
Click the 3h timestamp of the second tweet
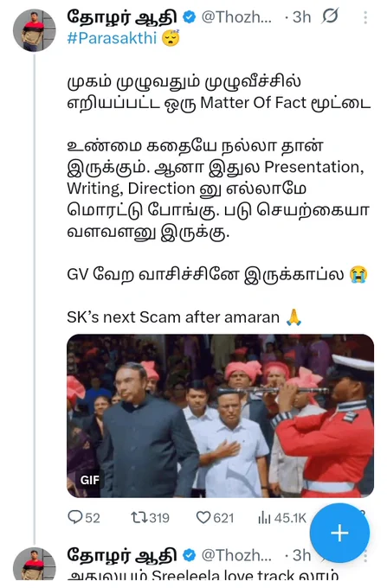click(x=302, y=555)
